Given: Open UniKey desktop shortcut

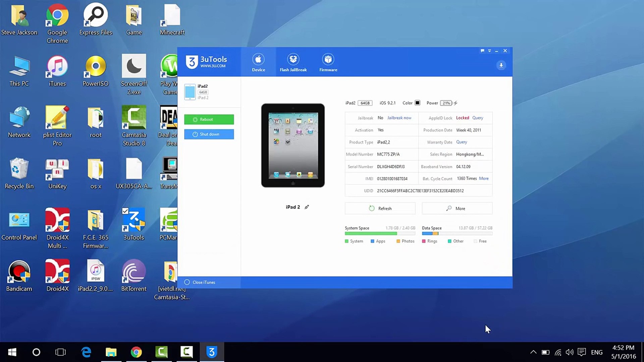Looking at the screenshot, I should click(57, 174).
